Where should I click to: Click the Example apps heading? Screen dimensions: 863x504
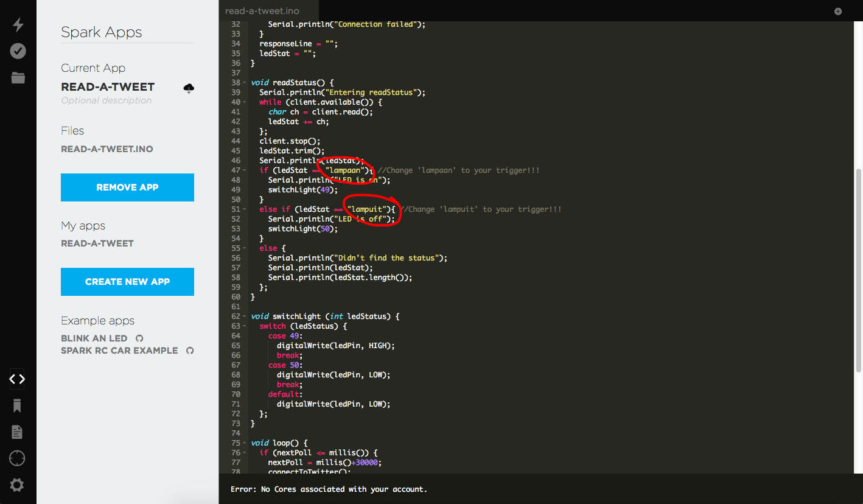(x=97, y=321)
